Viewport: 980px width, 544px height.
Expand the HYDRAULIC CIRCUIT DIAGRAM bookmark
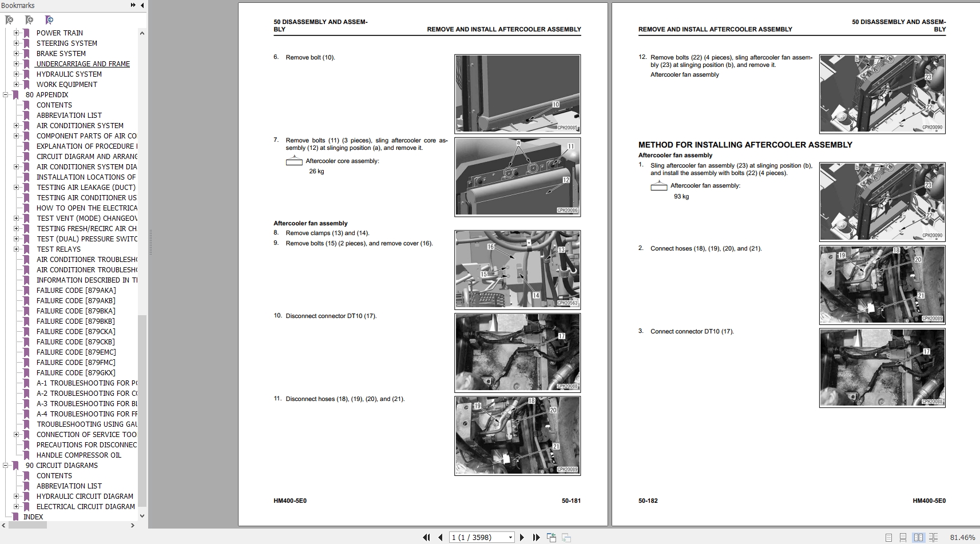click(17, 497)
